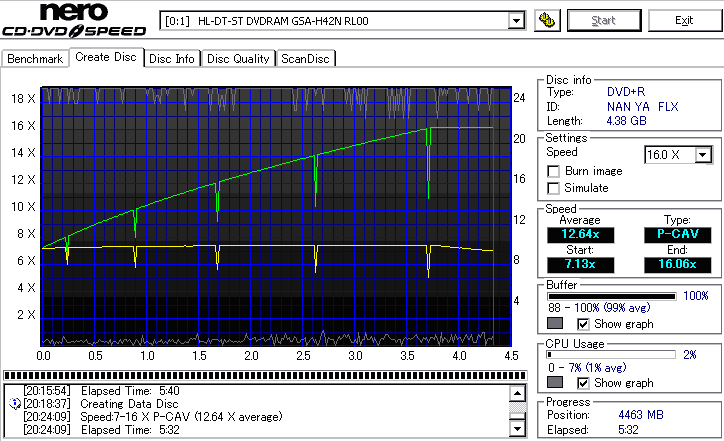Viewport: 724px width, 441px height.
Task: Switch to the Disc Info tab
Action: point(172,59)
